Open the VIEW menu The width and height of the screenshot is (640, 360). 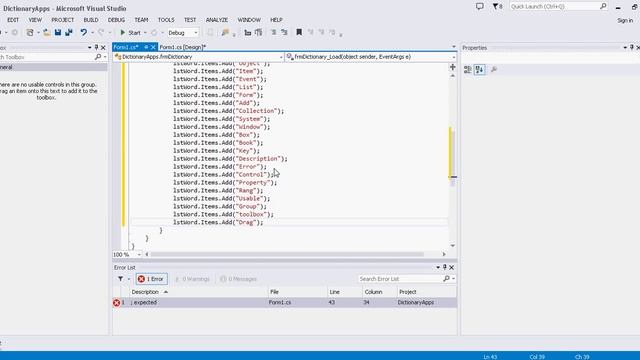[x=35, y=20]
